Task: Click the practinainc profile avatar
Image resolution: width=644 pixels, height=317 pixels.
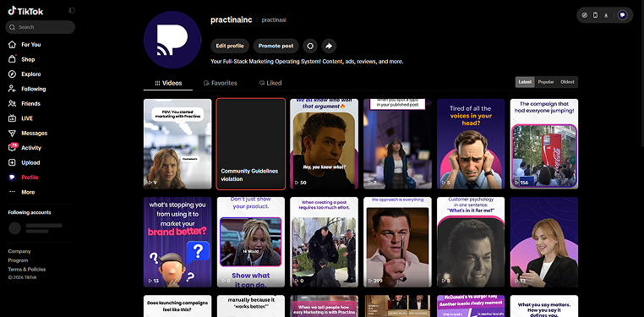Action: 172,40
